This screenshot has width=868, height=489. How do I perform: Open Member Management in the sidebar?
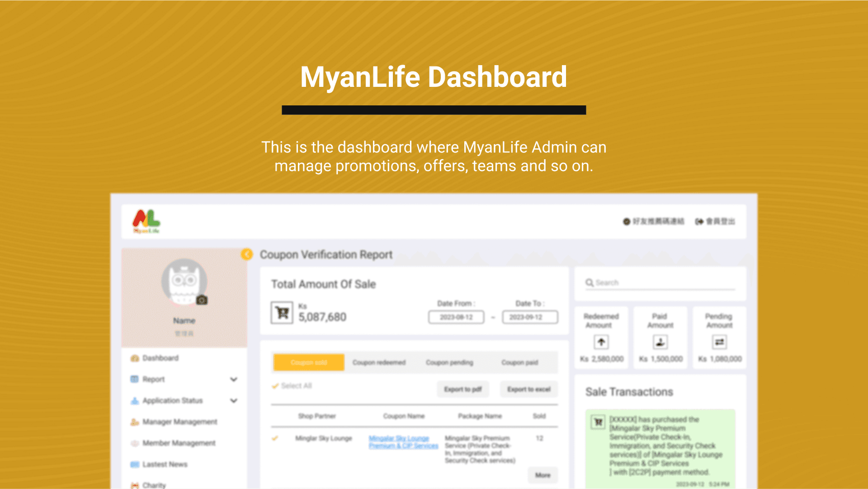click(179, 443)
